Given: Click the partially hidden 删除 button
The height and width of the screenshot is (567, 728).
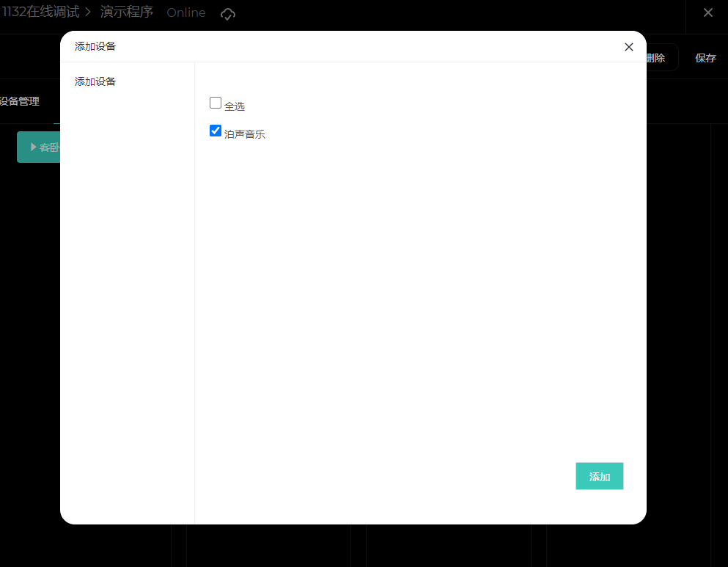Looking at the screenshot, I should [x=655, y=58].
